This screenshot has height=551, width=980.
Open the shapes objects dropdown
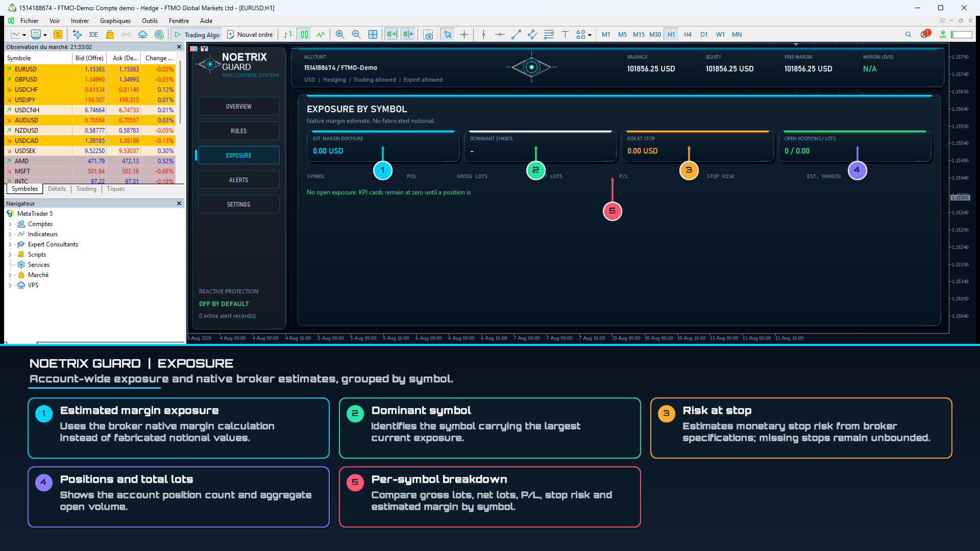pyautogui.click(x=590, y=35)
